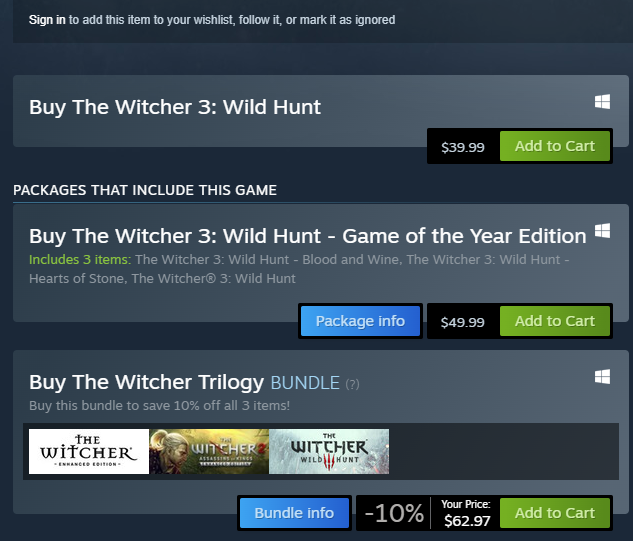The image size is (633, 541).
Task: Click the BUNDLE label in the Trilogy title
Action: (305, 383)
